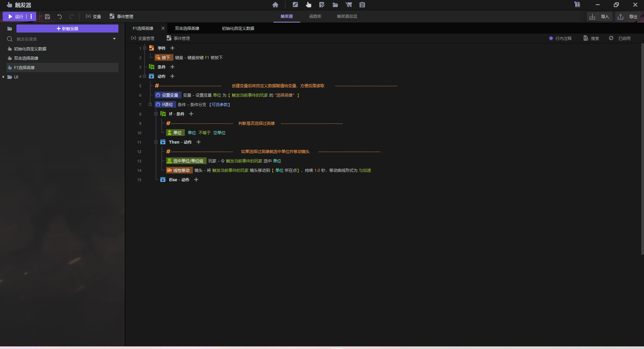Click the export upload icon beside 导出
Image resolution: width=644 pixels, height=349 pixels.
coord(621,17)
